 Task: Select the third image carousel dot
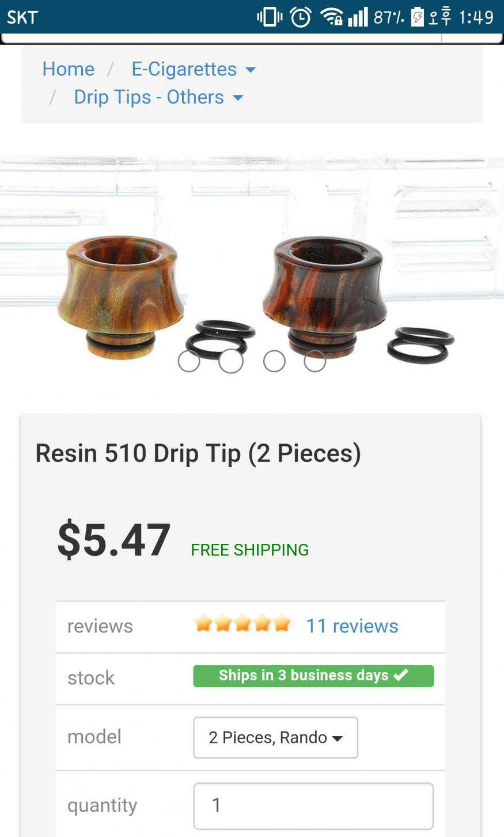tap(274, 361)
